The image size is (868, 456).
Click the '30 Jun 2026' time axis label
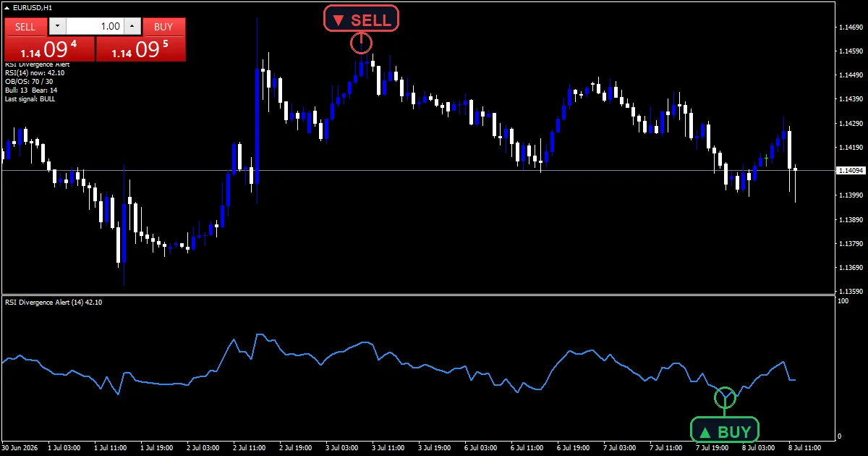pyautogui.click(x=20, y=447)
